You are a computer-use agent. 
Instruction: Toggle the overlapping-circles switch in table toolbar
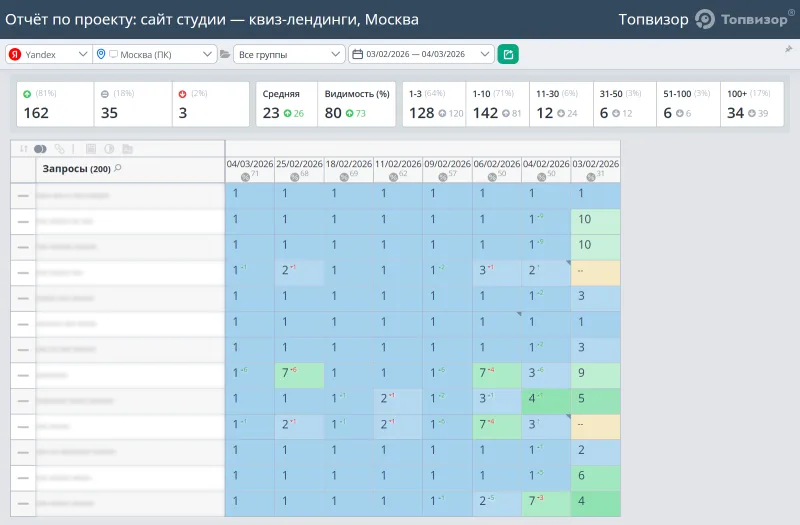coord(40,149)
